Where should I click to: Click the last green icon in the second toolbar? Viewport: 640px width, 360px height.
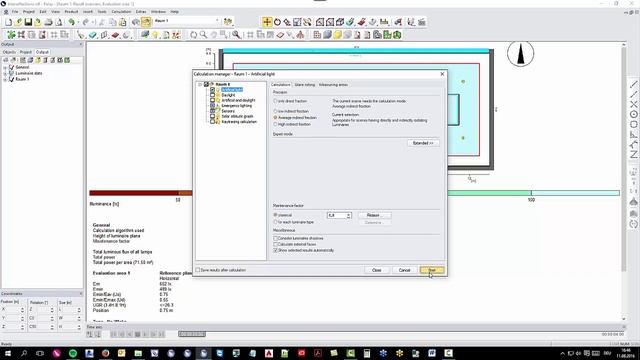coord(397,35)
